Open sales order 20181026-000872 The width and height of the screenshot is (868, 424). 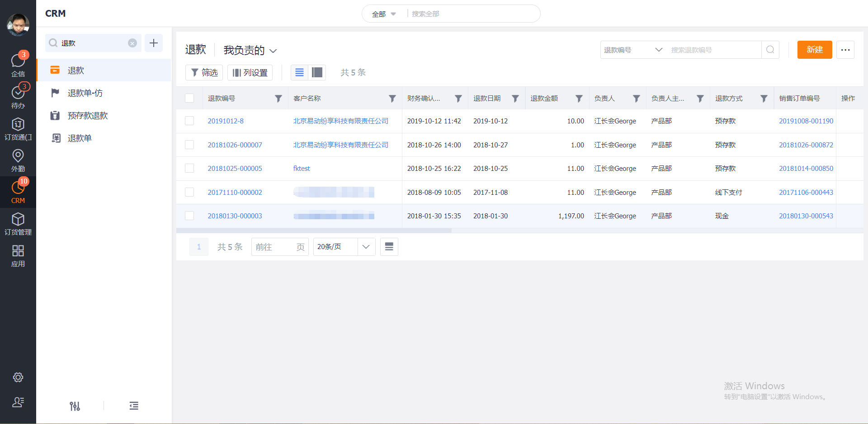[806, 145]
